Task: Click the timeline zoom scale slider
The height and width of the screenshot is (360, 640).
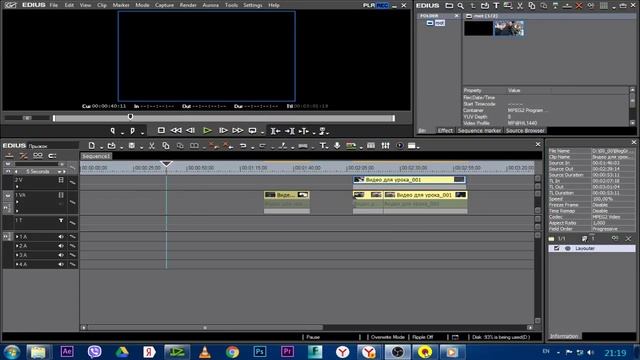Action: pyautogui.click(x=37, y=164)
